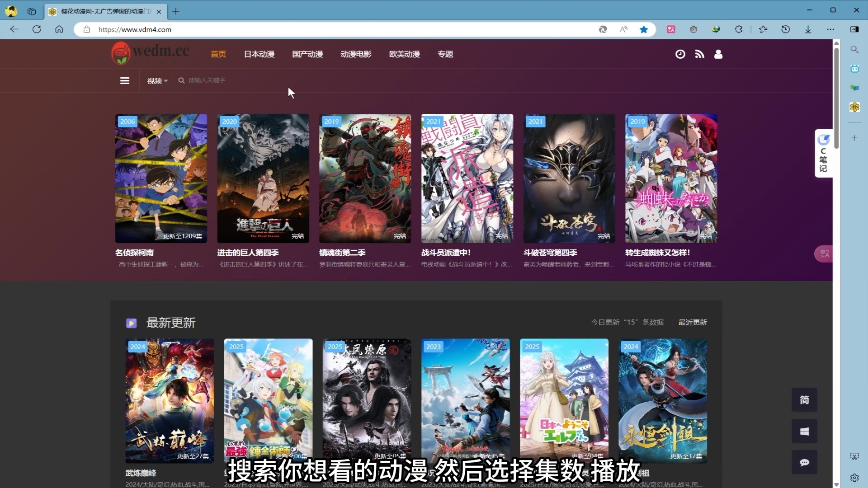Viewport: 868px width, 488px height.
Task: Open the browser settings and more menu
Action: pyautogui.click(x=830, y=29)
